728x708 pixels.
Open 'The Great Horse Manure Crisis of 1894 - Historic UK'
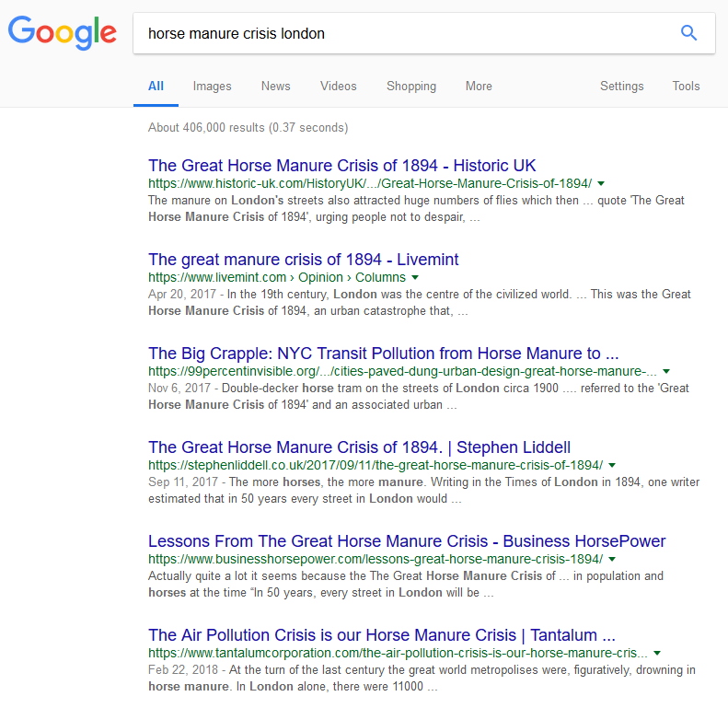coord(341,166)
